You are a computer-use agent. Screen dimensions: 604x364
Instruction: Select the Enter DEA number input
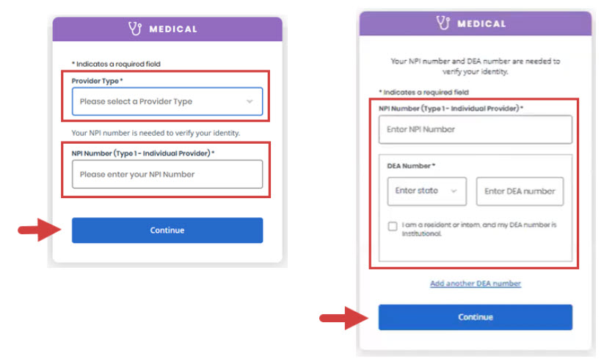520,191
